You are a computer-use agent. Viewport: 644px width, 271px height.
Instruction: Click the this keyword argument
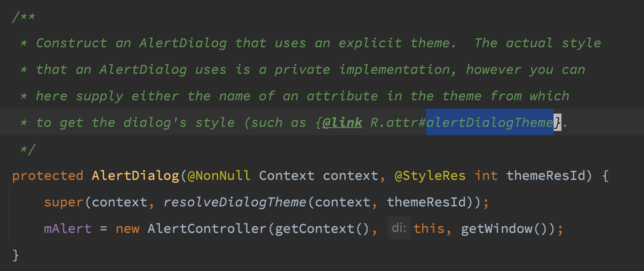coord(429,229)
